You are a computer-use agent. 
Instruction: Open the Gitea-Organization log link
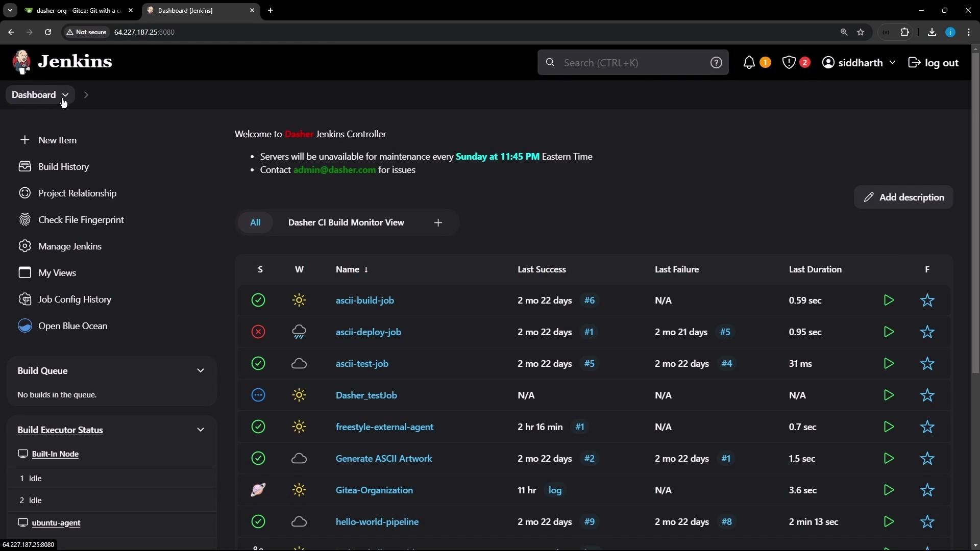coord(555,490)
